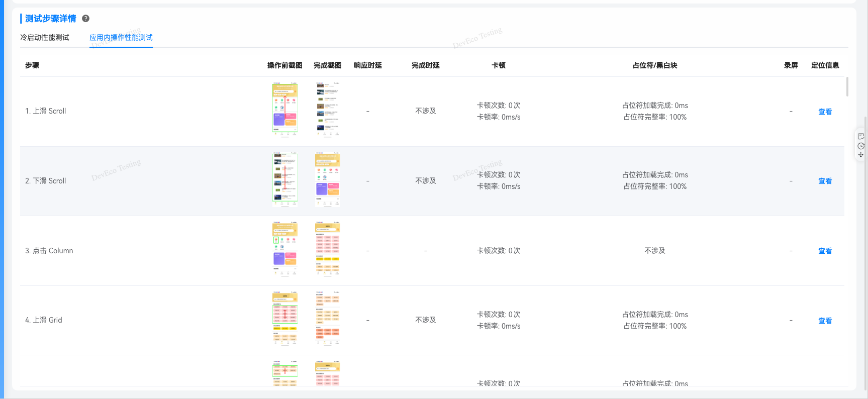This screenshot has width=868, height=399.
Task: Open completion screenshot of 上滑 Scroll step
Action: tap(328, 110)
